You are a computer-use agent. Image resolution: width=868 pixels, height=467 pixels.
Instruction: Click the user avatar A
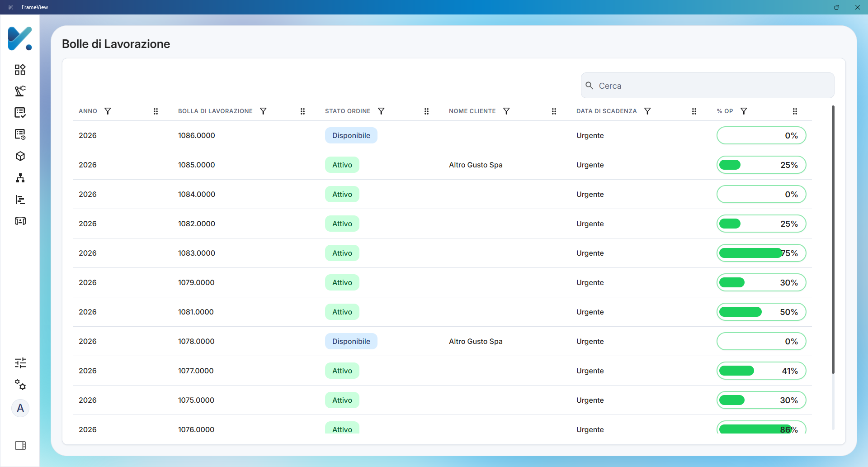(x=20, y=408)
